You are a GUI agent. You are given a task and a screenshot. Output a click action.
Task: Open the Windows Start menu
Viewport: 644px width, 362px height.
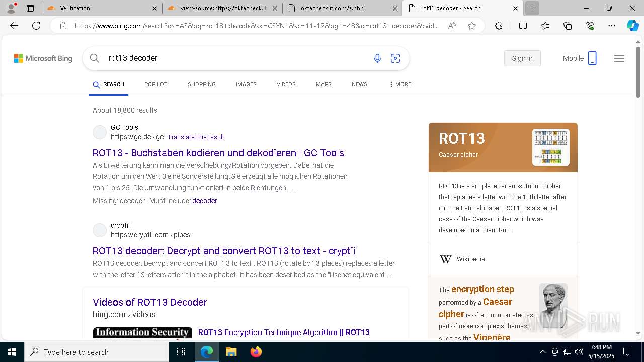[12, 352]
